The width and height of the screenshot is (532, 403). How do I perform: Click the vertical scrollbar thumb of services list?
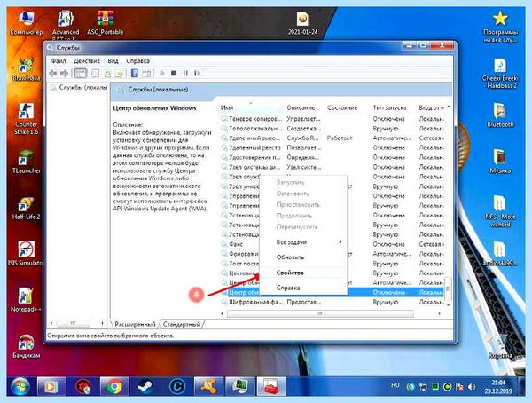448,288
